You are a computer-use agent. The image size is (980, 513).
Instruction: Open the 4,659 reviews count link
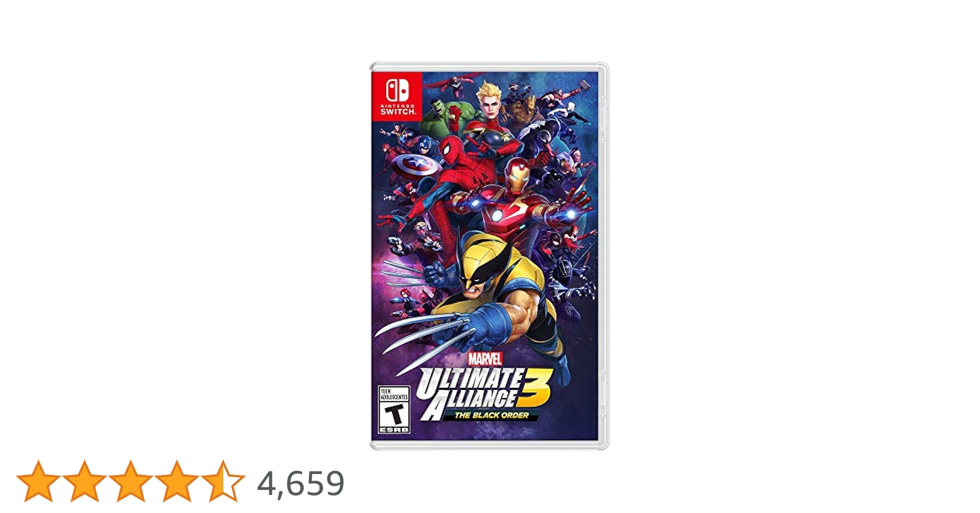pyautogui.click(x=301, y=484)
